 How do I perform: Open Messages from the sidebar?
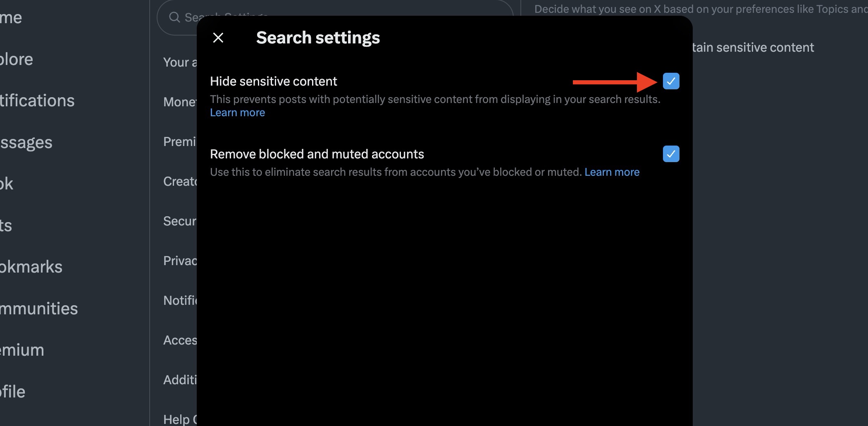coord(26,142)
